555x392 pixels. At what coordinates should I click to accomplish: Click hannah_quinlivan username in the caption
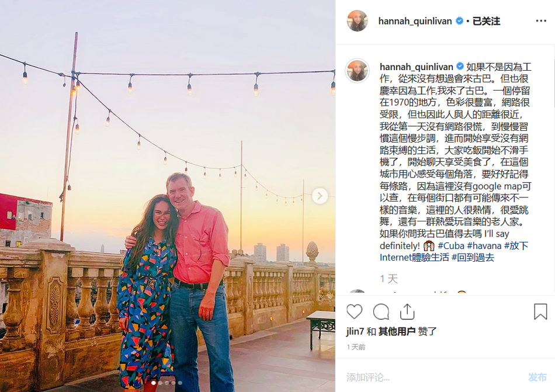pyautogui.click(x=416, y=67)
